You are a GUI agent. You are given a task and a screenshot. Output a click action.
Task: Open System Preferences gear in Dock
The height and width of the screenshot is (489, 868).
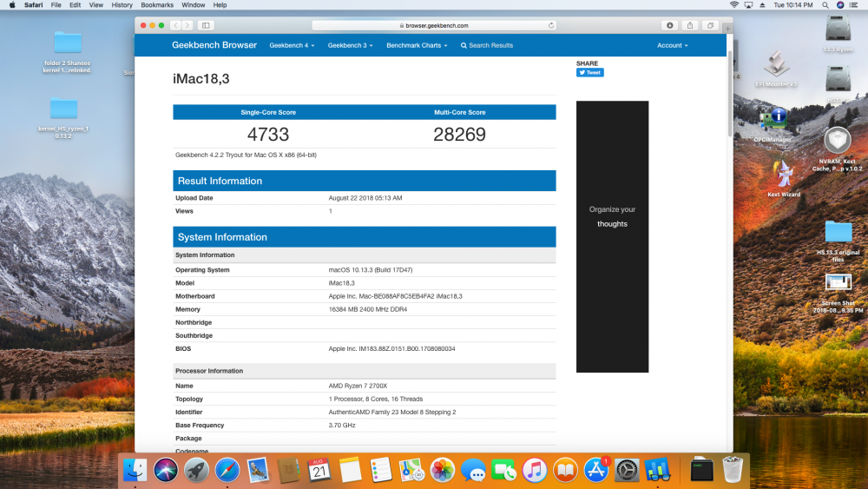[627, 470]
